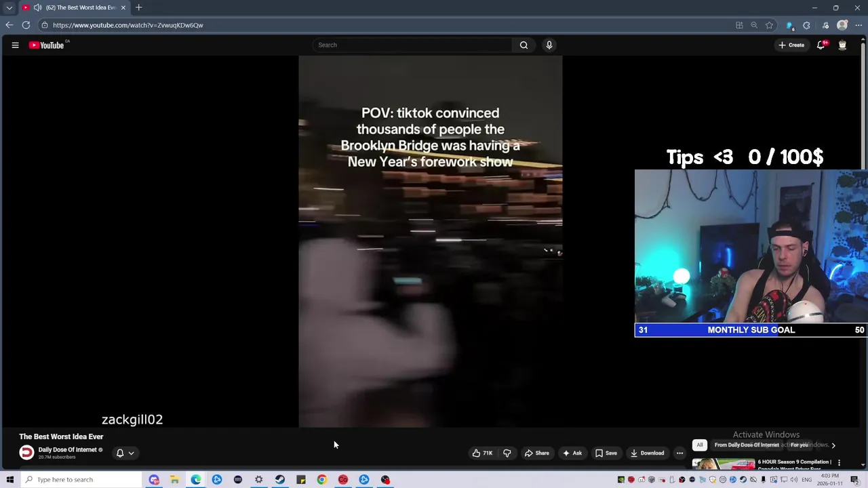Open a new browser tab
This screenshot has height=488, width=868.
[138, 7]
